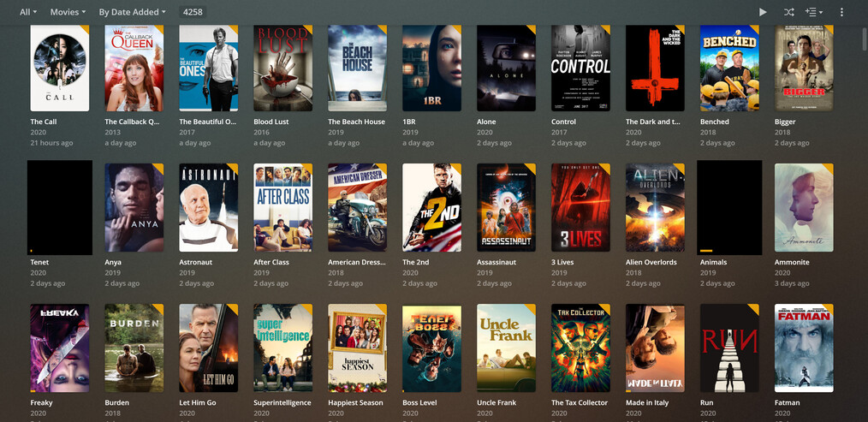The height and width of the screenshot is (422, 868).
Task: Open the Benched poster
Action: (x=729, y=68)
